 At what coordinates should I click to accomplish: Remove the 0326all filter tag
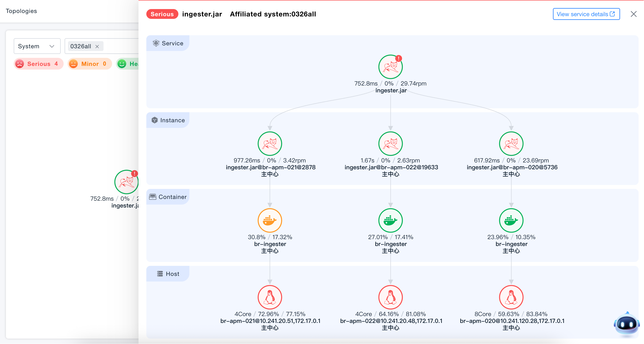[x=97, y=47]
